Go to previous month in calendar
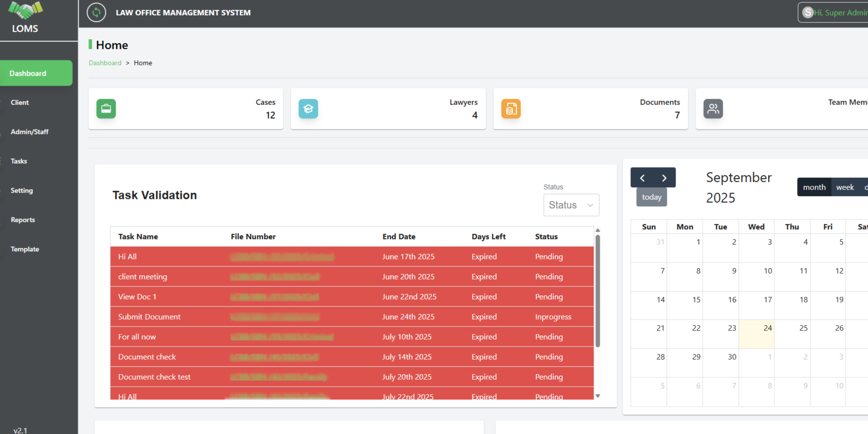Viewport: 868px width, 434px height. [x=642, y=178]
